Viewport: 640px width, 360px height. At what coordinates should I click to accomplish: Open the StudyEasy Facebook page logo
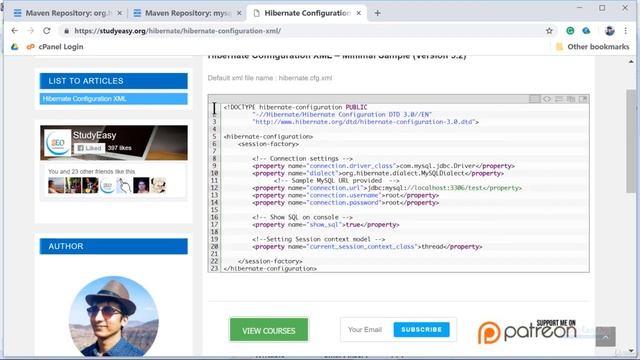[58, 143]
